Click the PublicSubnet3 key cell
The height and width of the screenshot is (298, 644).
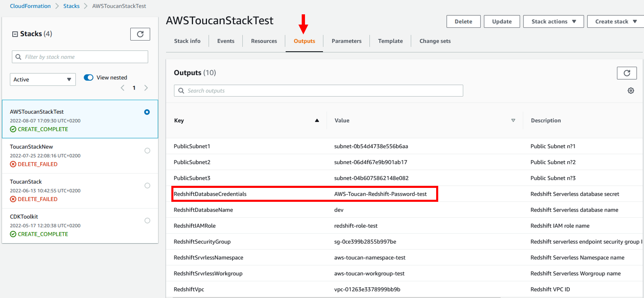192,178
